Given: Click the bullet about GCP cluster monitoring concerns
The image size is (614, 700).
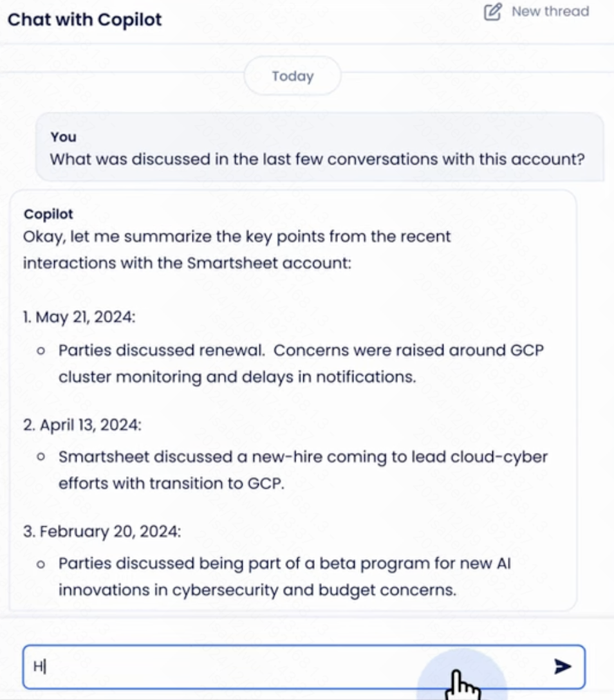Looking at the screenshot, I should pos(301,364).
